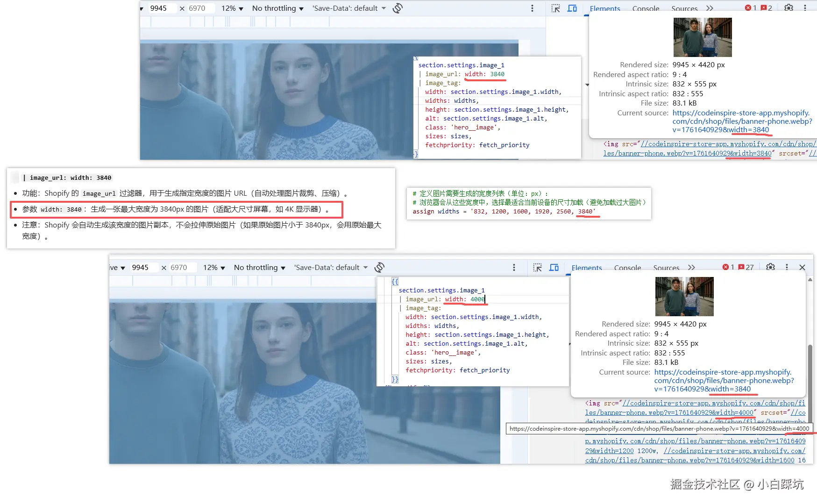Click scroll-up arrow in bottom Elements panel
This screenshot has width=817, height=504.
click(x=810, y=279)
